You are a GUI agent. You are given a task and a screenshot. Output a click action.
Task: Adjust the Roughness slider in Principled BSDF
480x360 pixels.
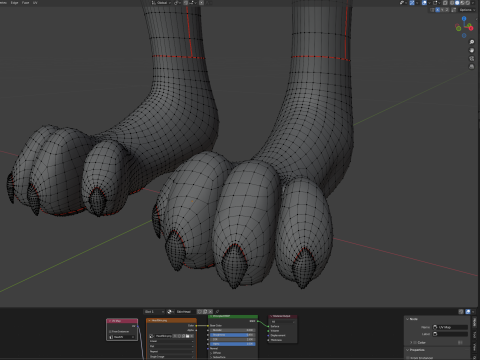tap(233, 335)
